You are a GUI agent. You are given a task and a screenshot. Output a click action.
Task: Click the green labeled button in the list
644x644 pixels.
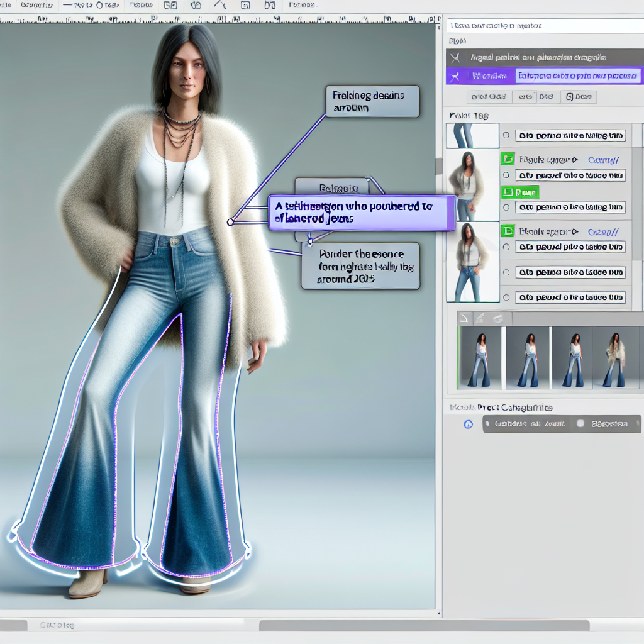519,192
